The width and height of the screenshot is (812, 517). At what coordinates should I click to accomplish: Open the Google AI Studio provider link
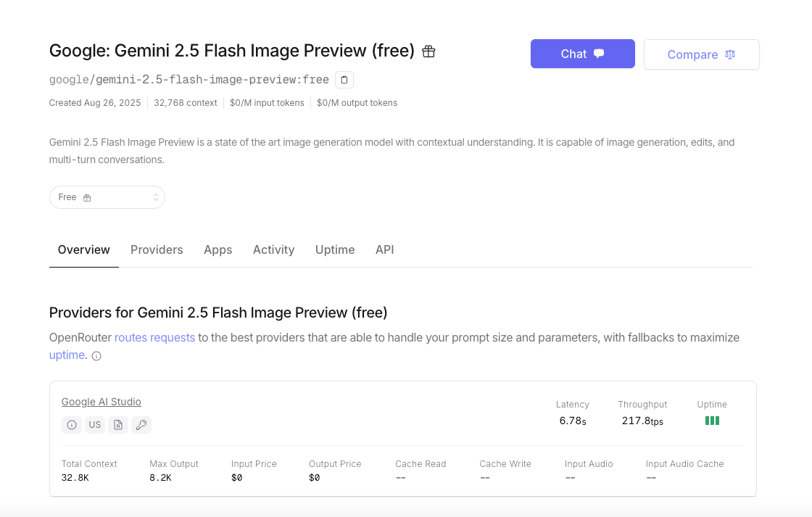tap(101, 402)
